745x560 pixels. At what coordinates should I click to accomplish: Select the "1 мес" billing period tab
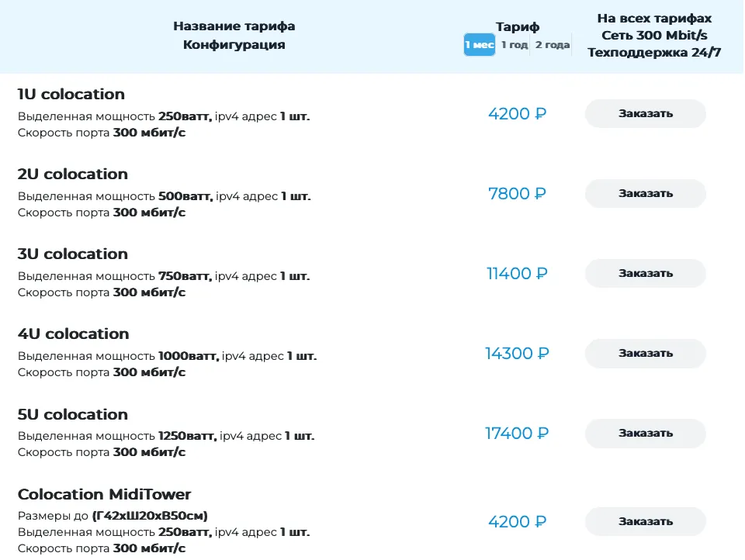tap(480, 45)
